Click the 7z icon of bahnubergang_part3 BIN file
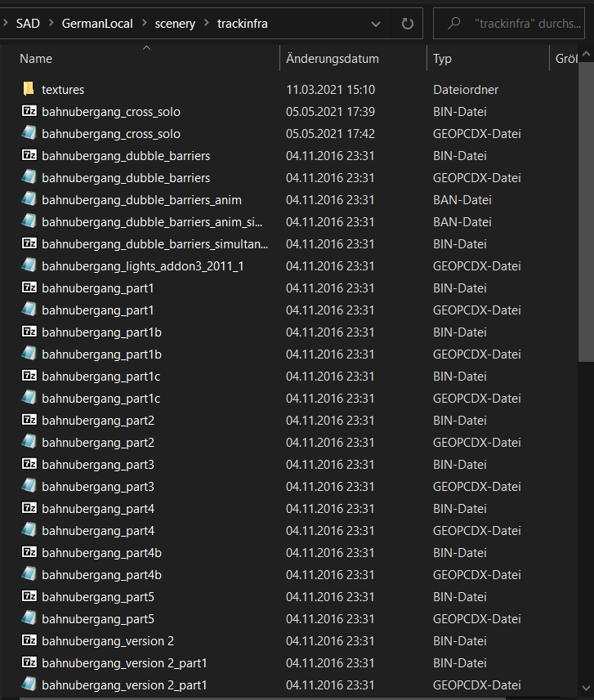The width and height of the screenshot is (594, 700). pyautogui.click(x=29, y=464)
